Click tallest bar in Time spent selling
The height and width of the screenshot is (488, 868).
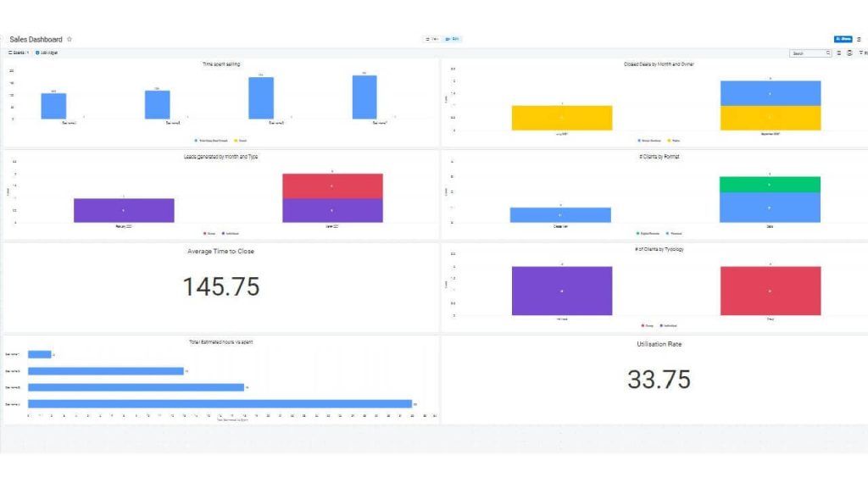364,97
